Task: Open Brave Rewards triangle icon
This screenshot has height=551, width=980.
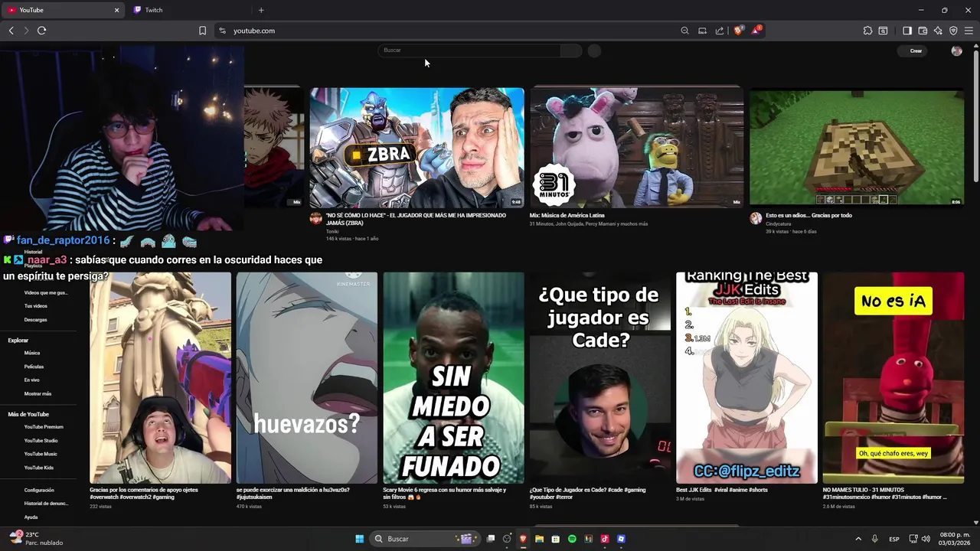Action: coord(757,31)
